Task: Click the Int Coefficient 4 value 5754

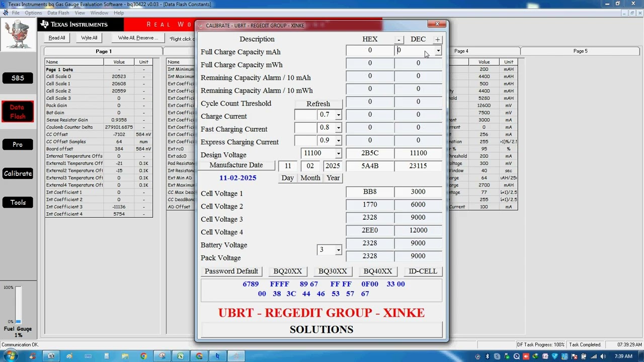Action: point(119,214)
